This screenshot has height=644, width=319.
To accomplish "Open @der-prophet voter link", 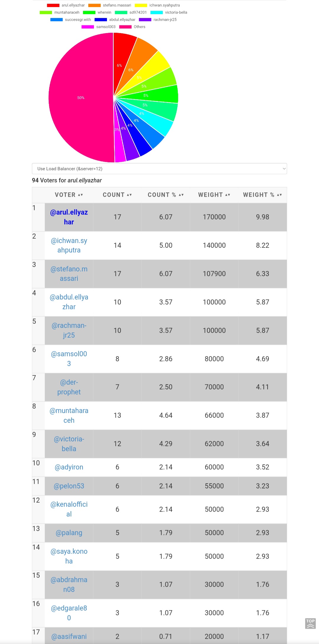I will (x=69, y=387).
